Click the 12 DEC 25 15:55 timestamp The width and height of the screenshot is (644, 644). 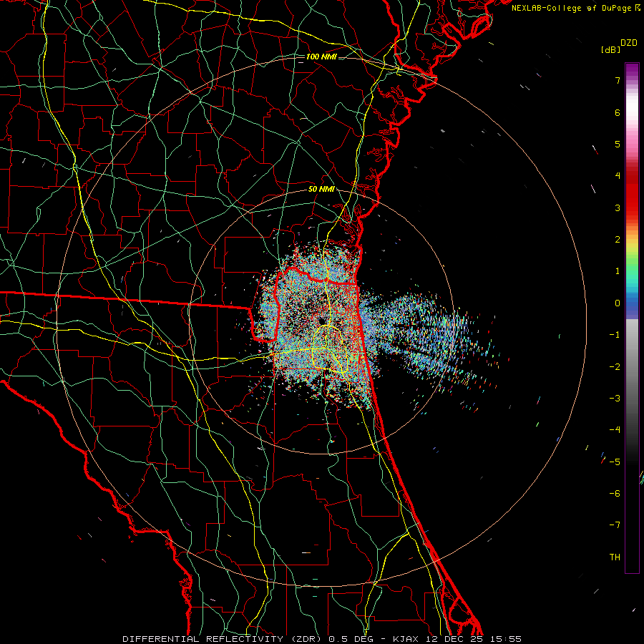pos(475,639)
